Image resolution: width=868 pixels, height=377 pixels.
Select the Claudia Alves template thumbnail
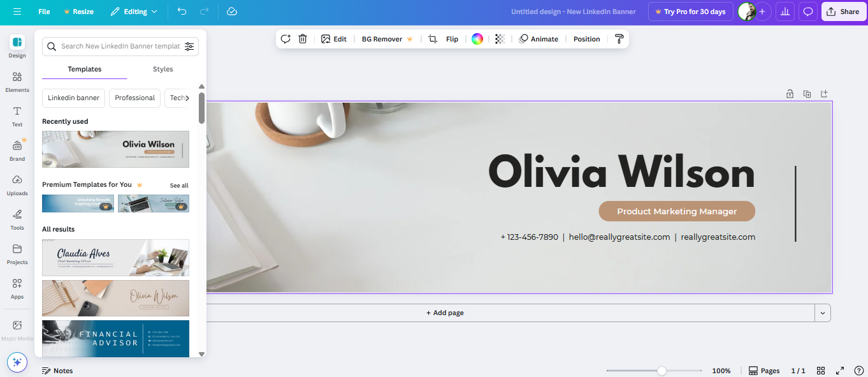coord(115,258)
